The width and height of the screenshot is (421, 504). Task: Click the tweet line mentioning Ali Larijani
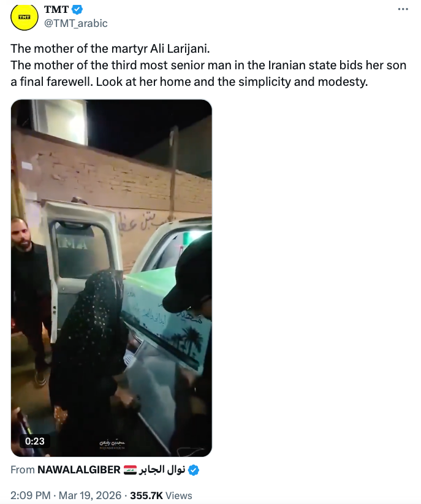pos(110,48)
